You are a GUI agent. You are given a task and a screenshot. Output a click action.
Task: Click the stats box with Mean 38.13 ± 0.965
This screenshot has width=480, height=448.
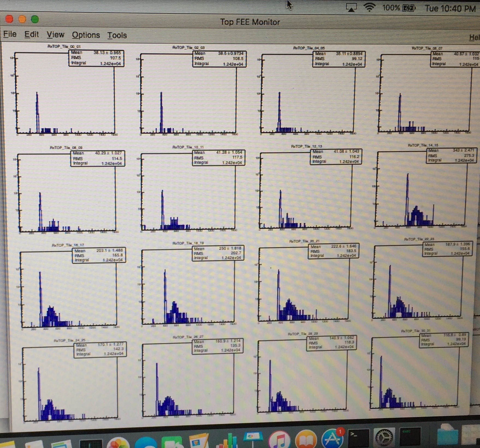(x=97, y=58)
